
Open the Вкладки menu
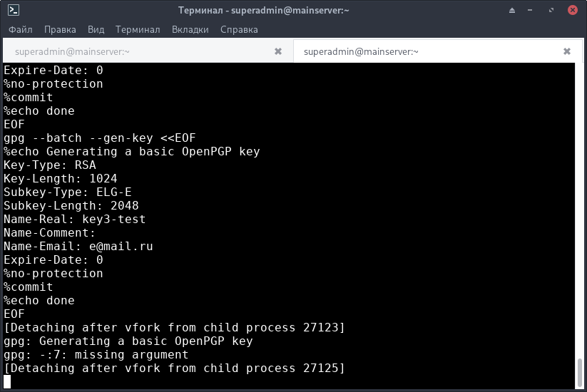coord(190,30)
